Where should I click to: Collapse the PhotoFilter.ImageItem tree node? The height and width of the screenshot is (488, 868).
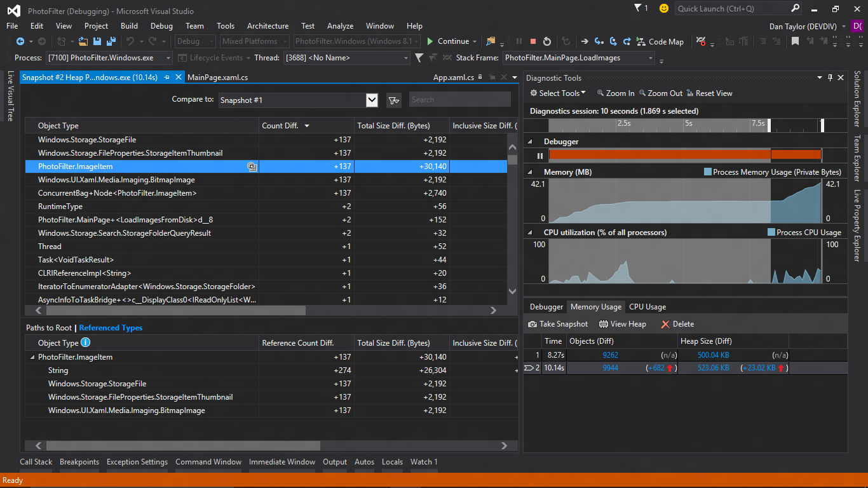[x=32, y=357]
